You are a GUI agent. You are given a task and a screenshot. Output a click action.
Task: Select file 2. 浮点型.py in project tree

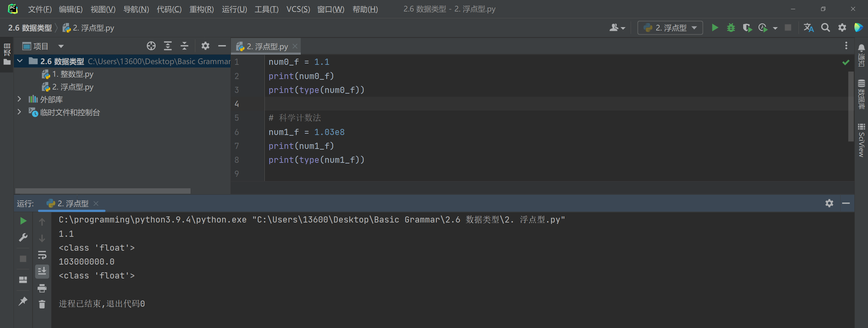(67, 87)
